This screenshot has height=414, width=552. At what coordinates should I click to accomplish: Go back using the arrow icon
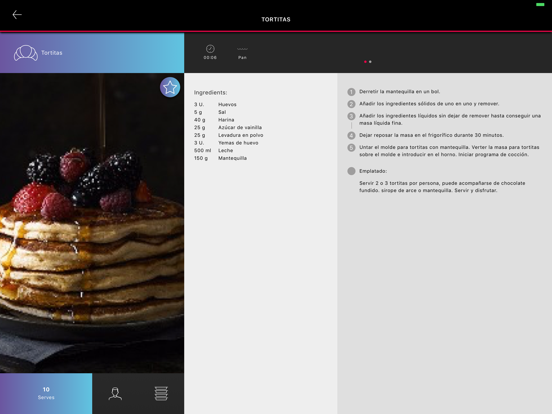point(17,14)
